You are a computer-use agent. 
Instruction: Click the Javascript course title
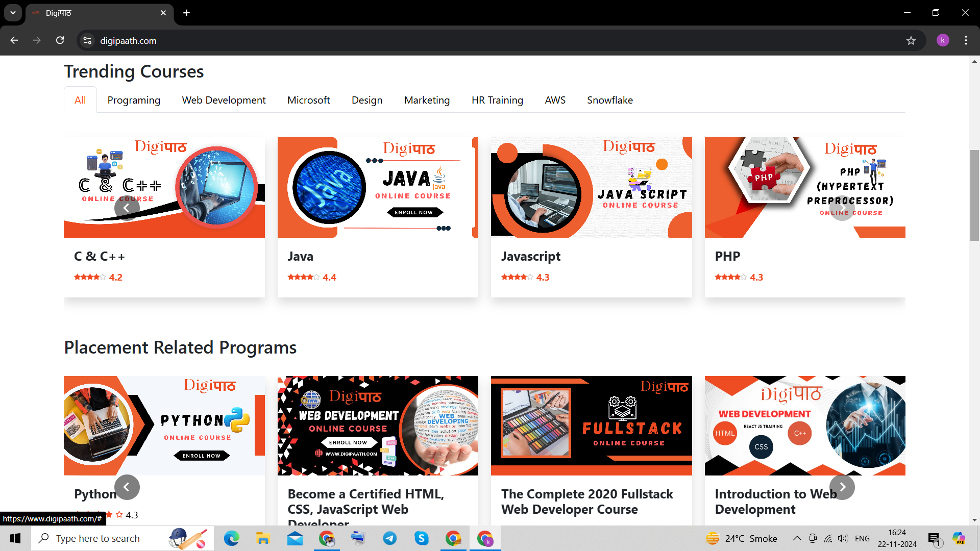point(530,256)
